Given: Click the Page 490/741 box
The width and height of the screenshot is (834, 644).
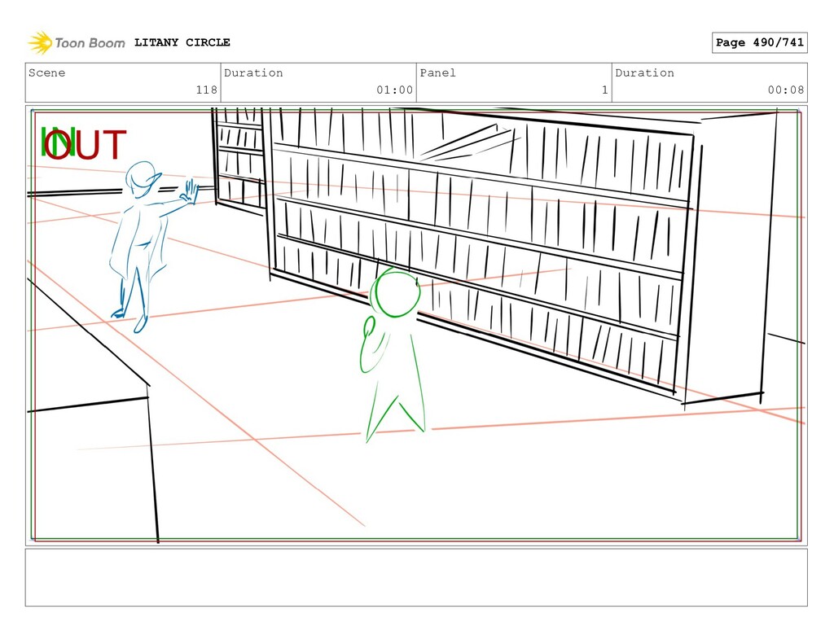Looking at the screenshot, I should (760, 42).
